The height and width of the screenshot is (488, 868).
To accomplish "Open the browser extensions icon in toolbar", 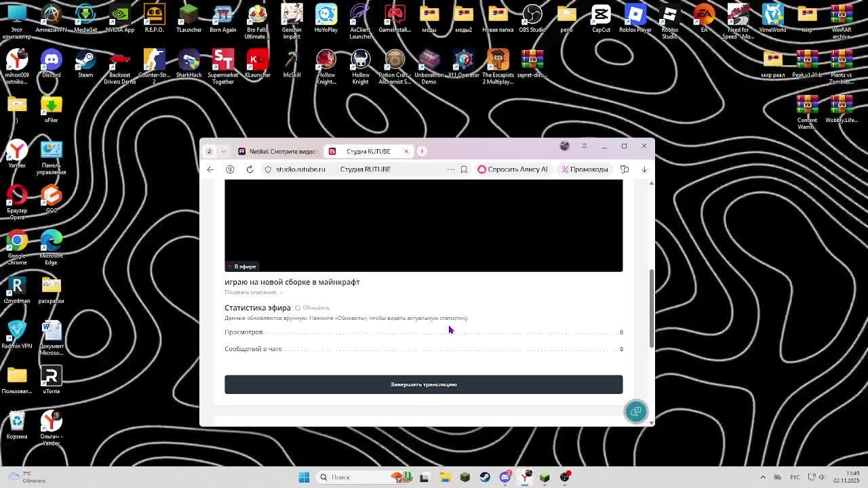I will (625, 169).
